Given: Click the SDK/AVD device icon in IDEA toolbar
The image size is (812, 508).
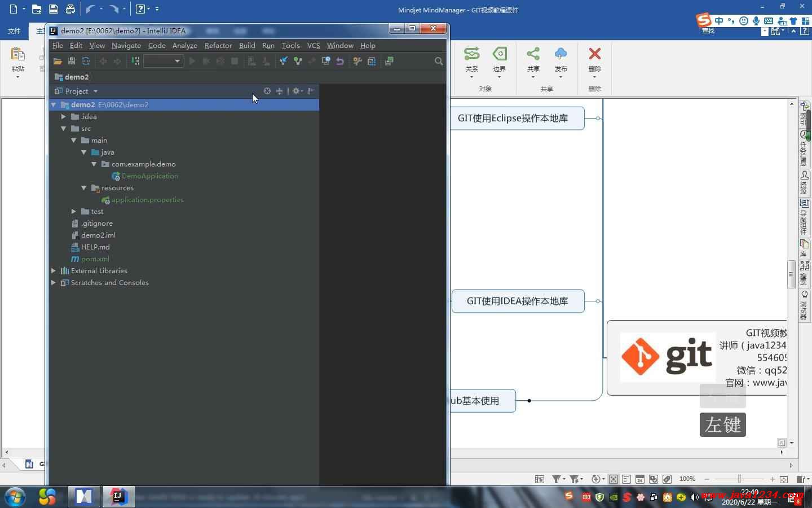Looking at the screenshot, I should pos(389,61).
